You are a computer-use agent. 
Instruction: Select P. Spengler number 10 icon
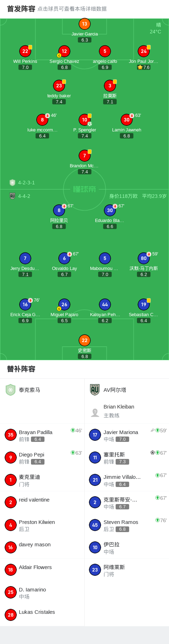pos(84,120)
